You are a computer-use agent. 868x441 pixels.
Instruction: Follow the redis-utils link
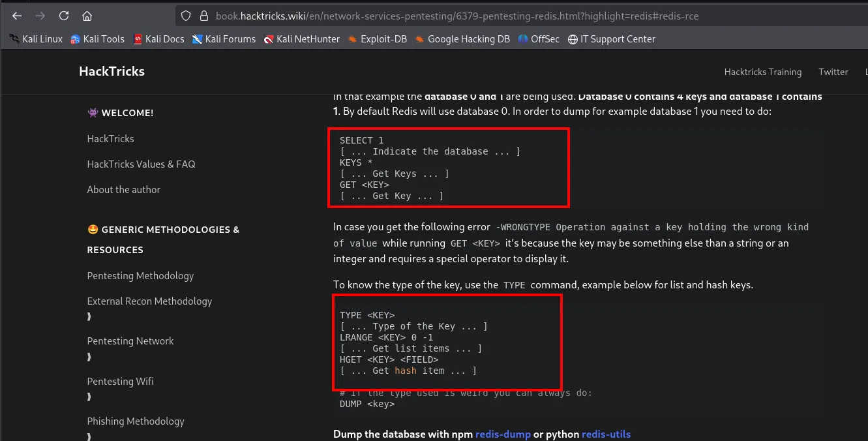606,434
